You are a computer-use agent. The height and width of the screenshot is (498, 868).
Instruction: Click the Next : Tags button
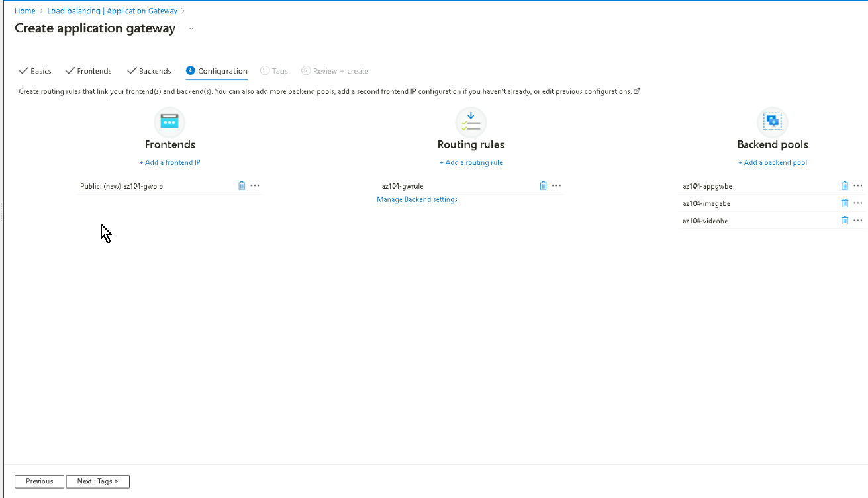[x=97, y=481]
